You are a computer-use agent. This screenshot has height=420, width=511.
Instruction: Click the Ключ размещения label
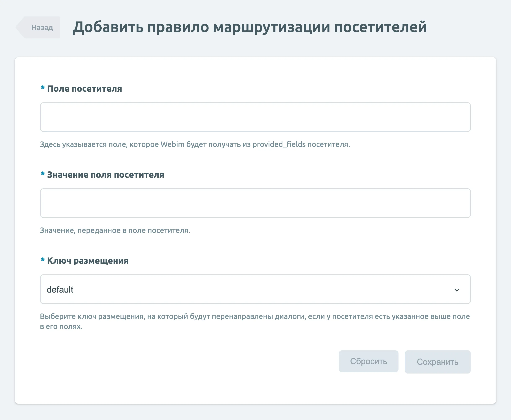click(88, 261)
